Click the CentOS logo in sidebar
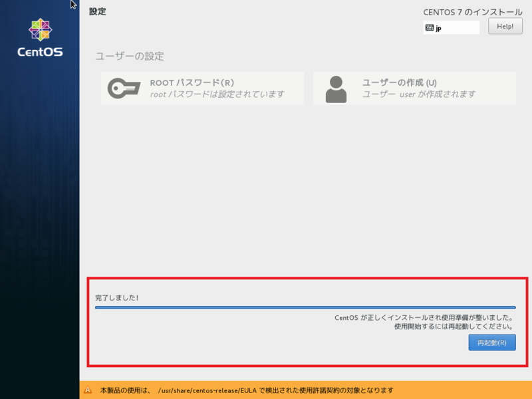Screen dimensions: 532x399 click(40, 37)
